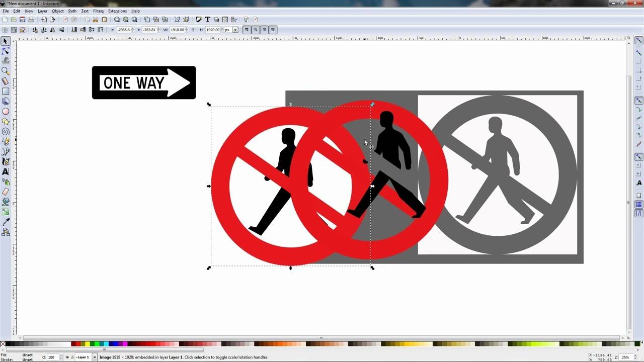Flip selection horizontally icon
This screenshot has width=644, height=362.
[52, 30]
